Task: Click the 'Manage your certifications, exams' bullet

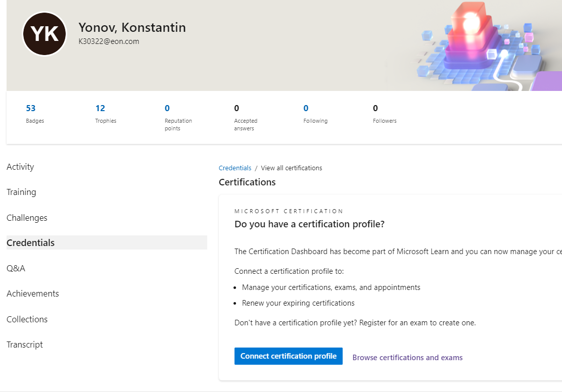Action: 331,287
